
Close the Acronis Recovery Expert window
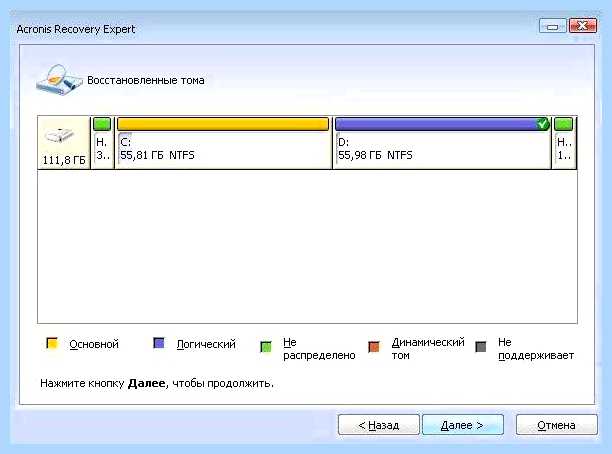pos(582,26)
